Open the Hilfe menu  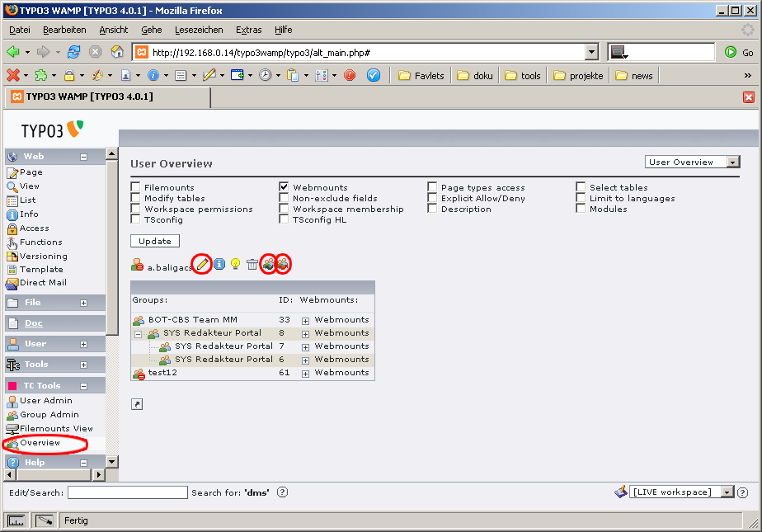[284, 30]
